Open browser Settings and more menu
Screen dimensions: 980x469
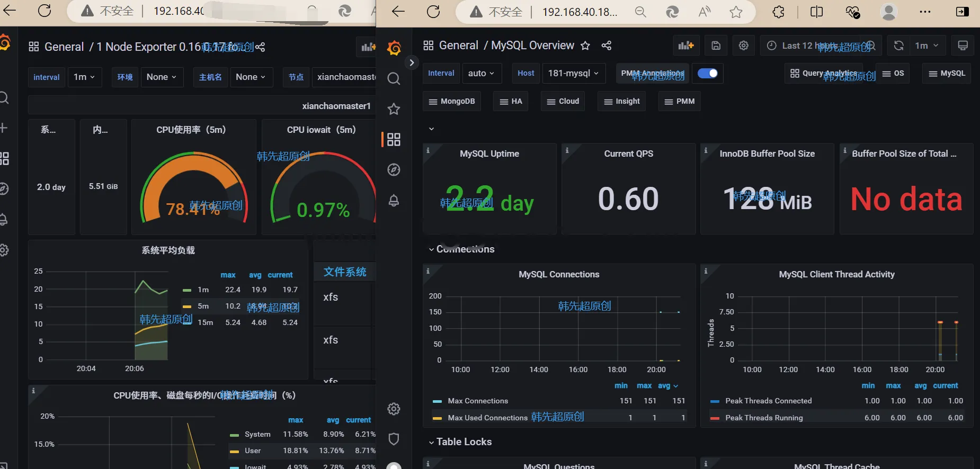click(925, 12)
